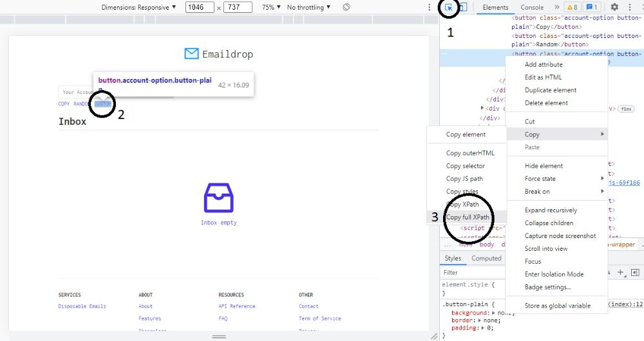Show more DevTools tabs chevron
This screenshot has height=341, width=644.
(x=556, y=7)
